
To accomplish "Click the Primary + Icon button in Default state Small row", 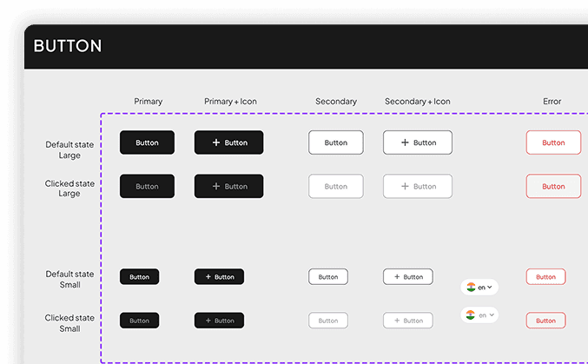I will coord(219,277).
